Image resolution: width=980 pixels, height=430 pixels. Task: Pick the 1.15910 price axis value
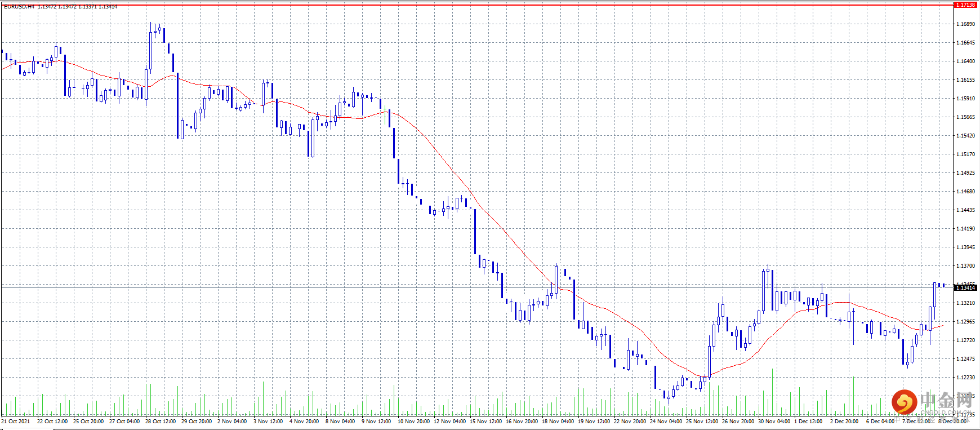[965, 99]
